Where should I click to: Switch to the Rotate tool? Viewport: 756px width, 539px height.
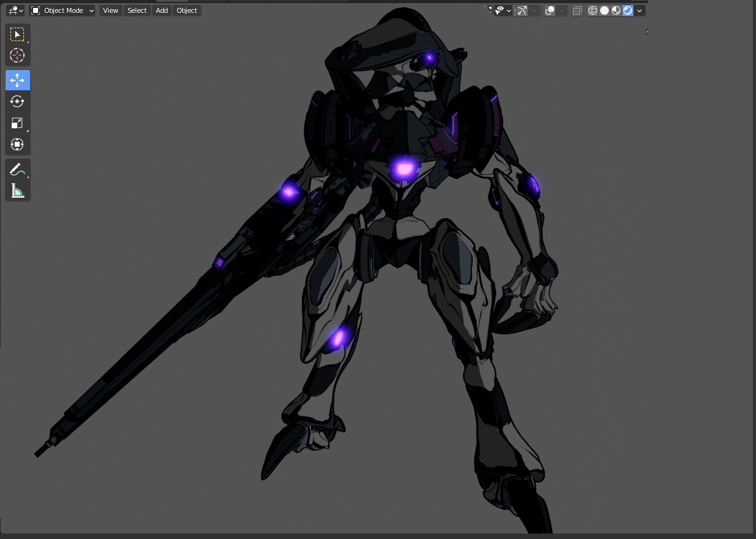coord(17,101)
